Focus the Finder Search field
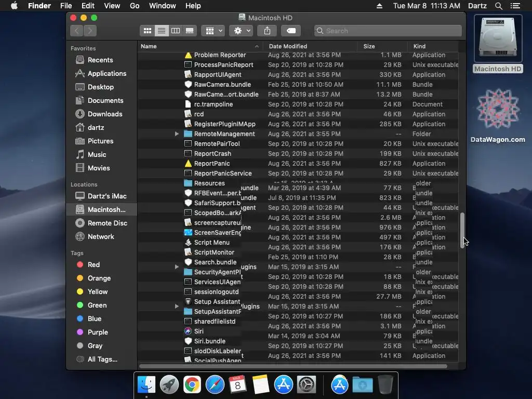This screenshot has width=532, height=399. point(388,31)
